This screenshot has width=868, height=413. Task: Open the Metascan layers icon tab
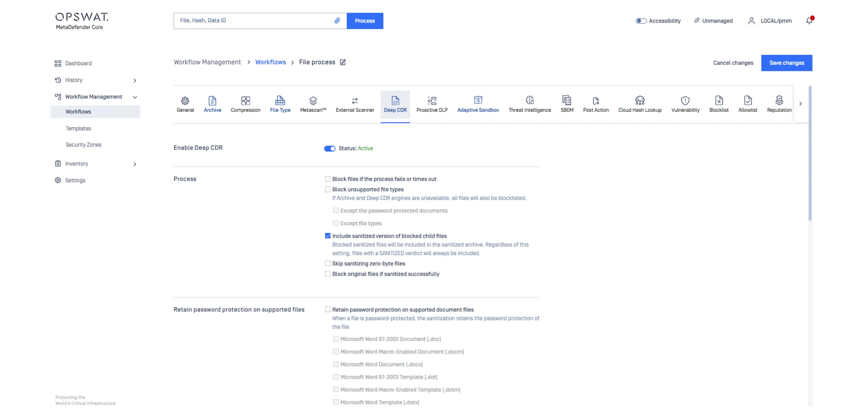tap(313, 101)
